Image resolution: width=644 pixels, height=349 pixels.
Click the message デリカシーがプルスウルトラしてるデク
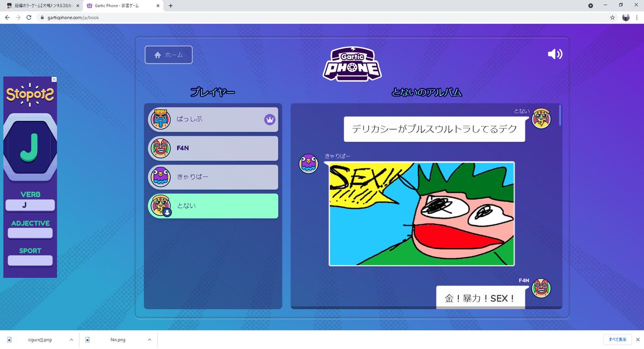[x=434, y=129]
